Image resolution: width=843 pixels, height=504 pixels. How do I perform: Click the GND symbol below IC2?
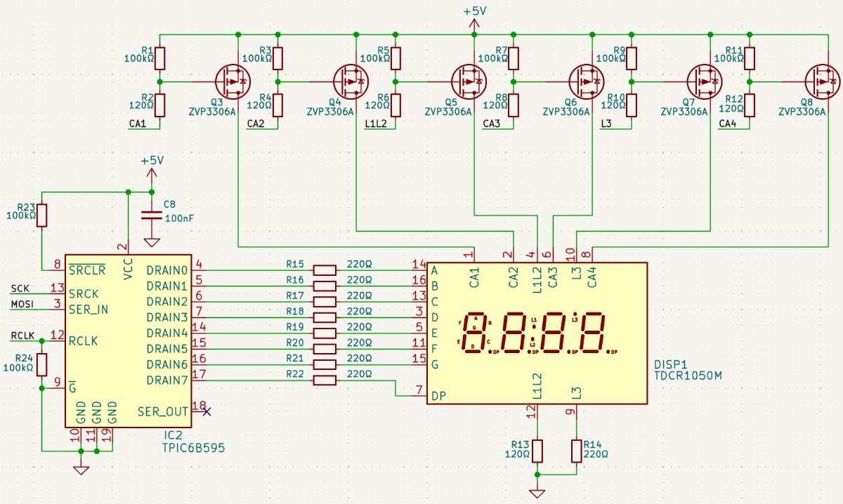81,470
